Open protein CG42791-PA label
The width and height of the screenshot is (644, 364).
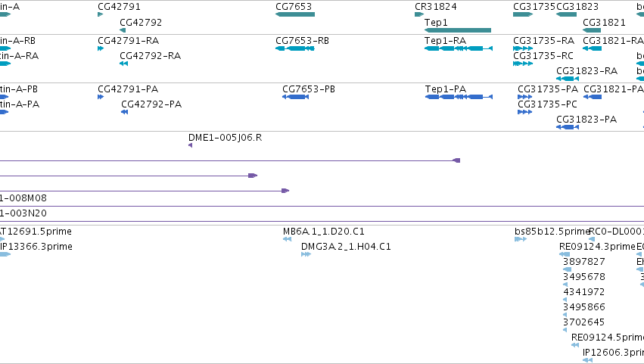tap(128, 89)
